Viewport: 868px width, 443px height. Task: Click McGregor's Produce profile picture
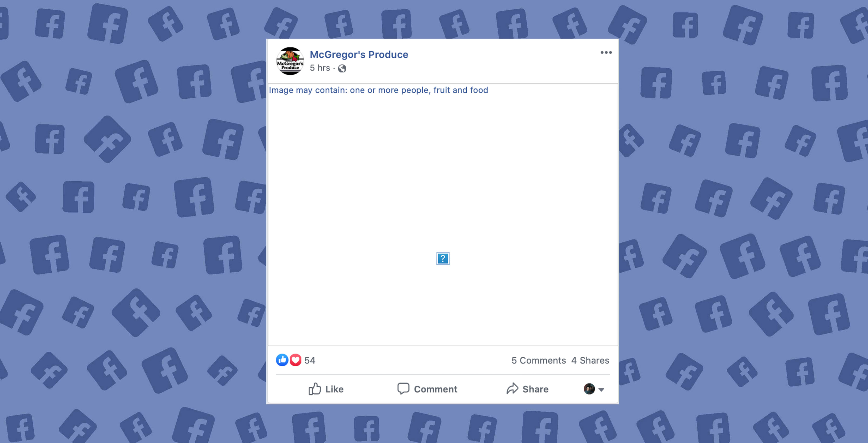(x=290, y=61)
